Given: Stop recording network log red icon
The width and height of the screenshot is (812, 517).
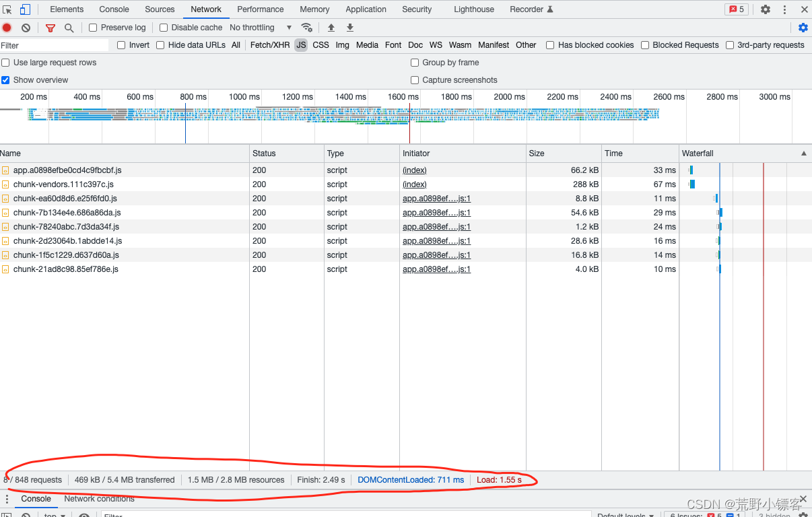Looking at the screenshot, I should pyautogui.click(x=7, y=28).
